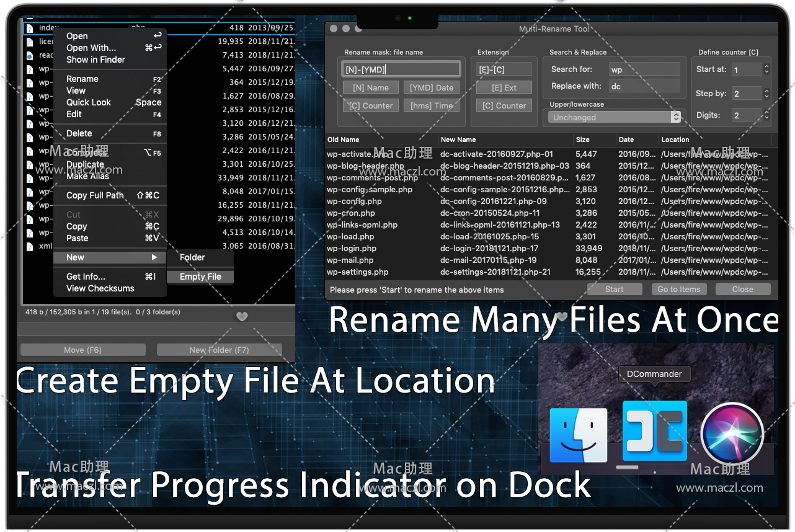Insert the [N] Name placeholder
Viewport: 795px width, 532px height.
coord(371,88)
